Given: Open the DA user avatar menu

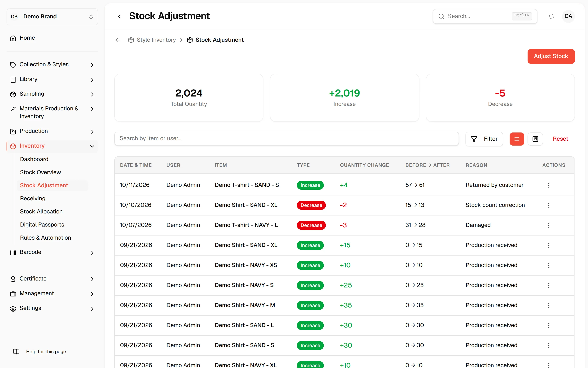Looking at the screenshot, I should click(568, 16).
